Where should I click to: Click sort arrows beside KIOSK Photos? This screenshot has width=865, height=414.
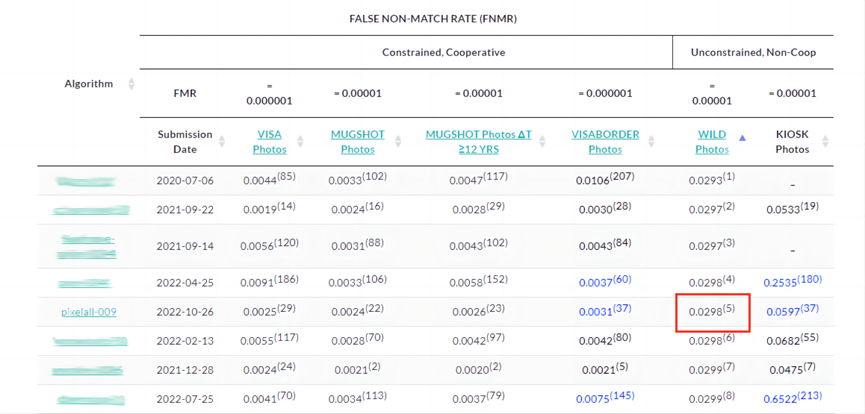[826, 142]
